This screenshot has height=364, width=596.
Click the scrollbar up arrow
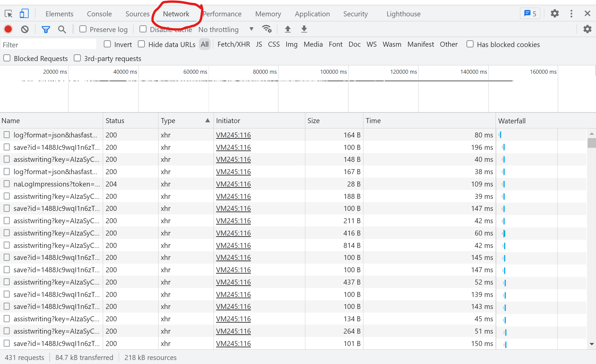point(592,133)
